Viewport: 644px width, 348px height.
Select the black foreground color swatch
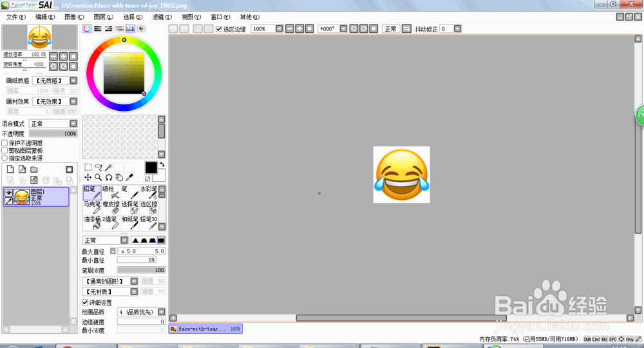151,167
